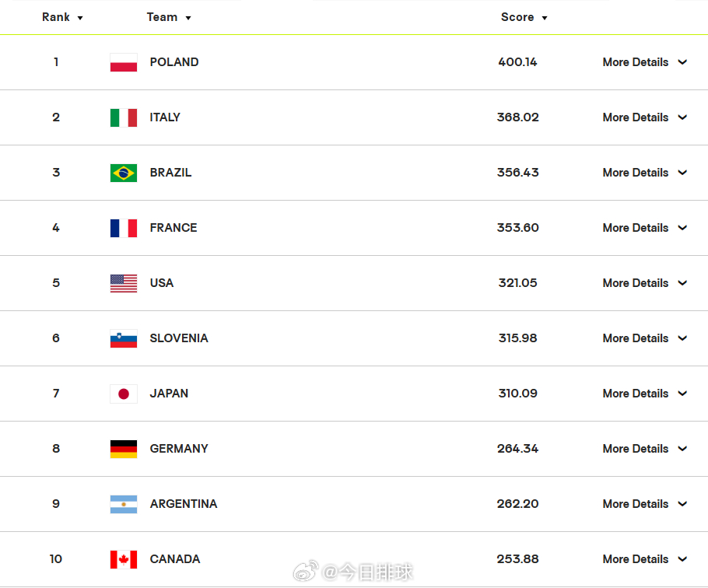Sort table by Score column
Viewport: 708px width, 588px height.
(x=524, y=17)
